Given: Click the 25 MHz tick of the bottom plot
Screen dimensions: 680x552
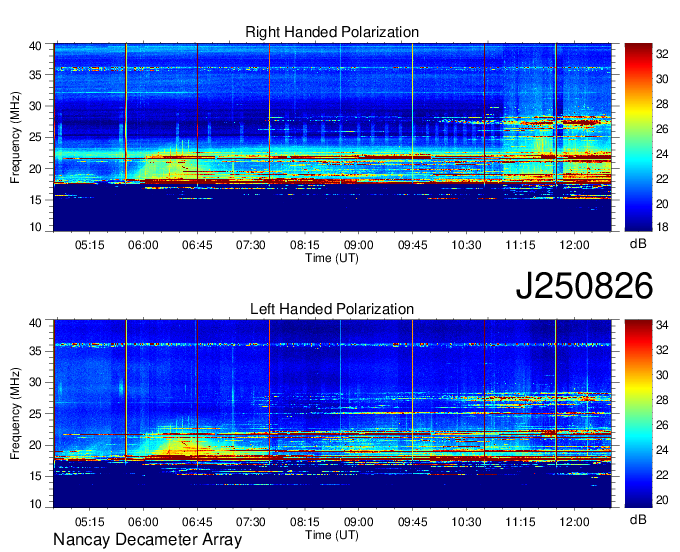Looking at the screenshot, I should 35,414.
